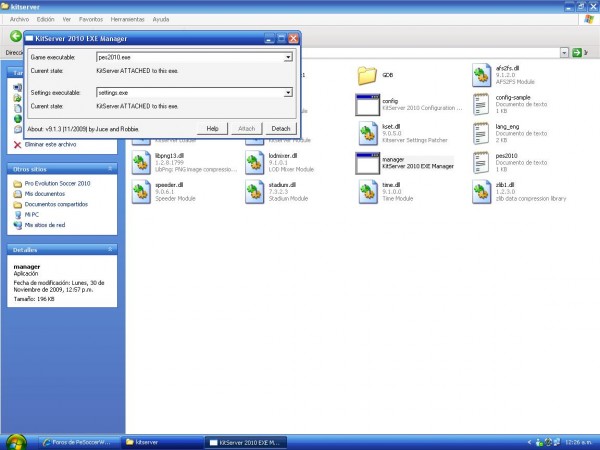The image size is (600, 450).
Task: Open the Settings executable dropdown arrow
Action: [288, 92]
